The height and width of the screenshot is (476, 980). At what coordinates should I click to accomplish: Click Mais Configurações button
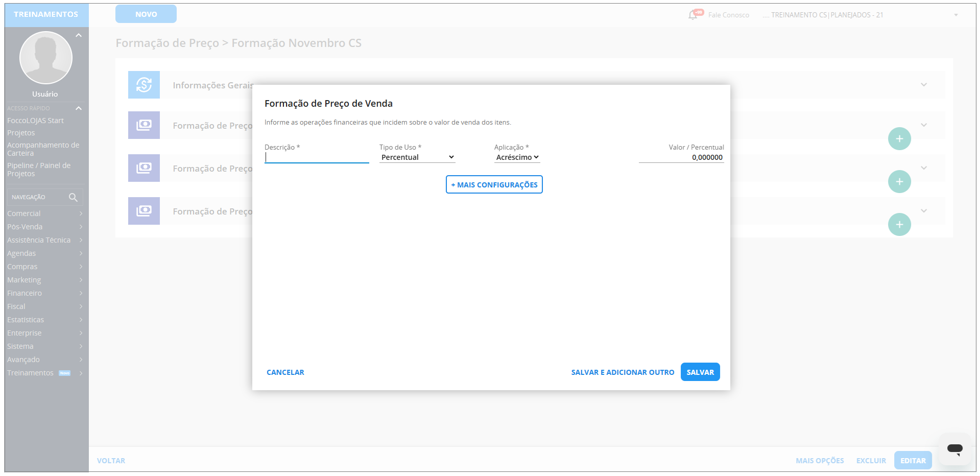click(494, 185)
